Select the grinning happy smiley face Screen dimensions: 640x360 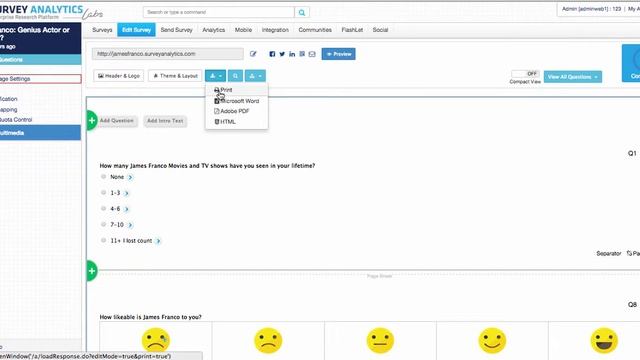point(604,340)
